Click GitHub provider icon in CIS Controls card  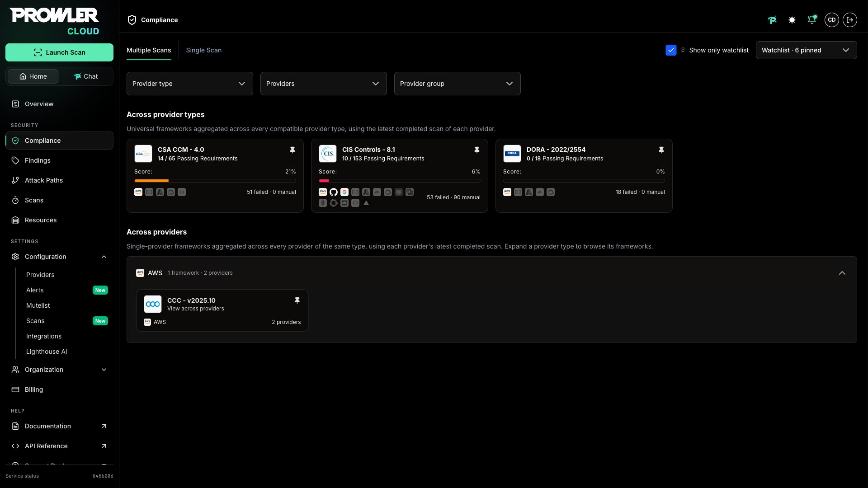coord(334,192)
